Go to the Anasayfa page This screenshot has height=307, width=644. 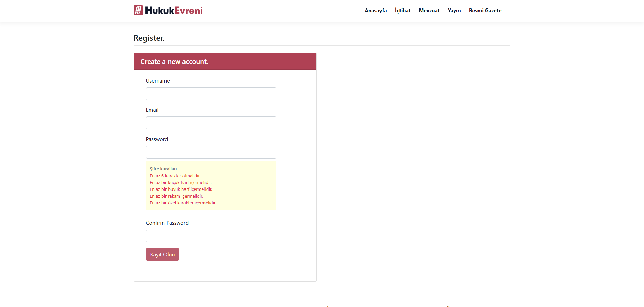(x=375, y=11)
